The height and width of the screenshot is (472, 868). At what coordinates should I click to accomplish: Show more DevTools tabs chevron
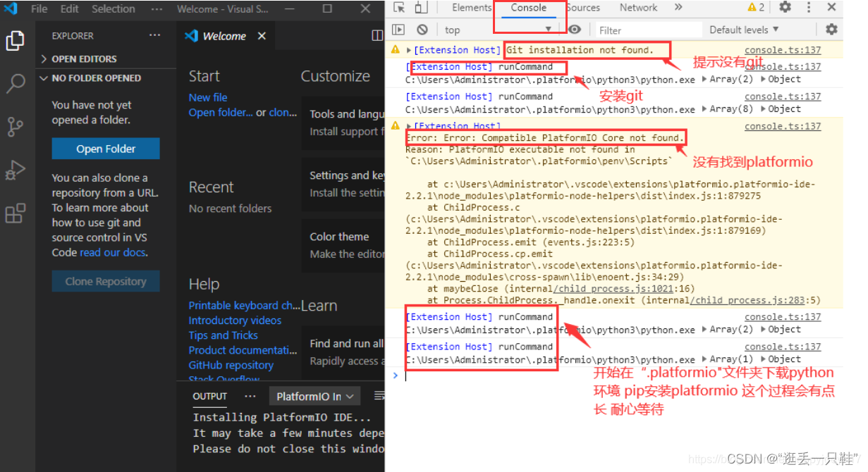678,8
